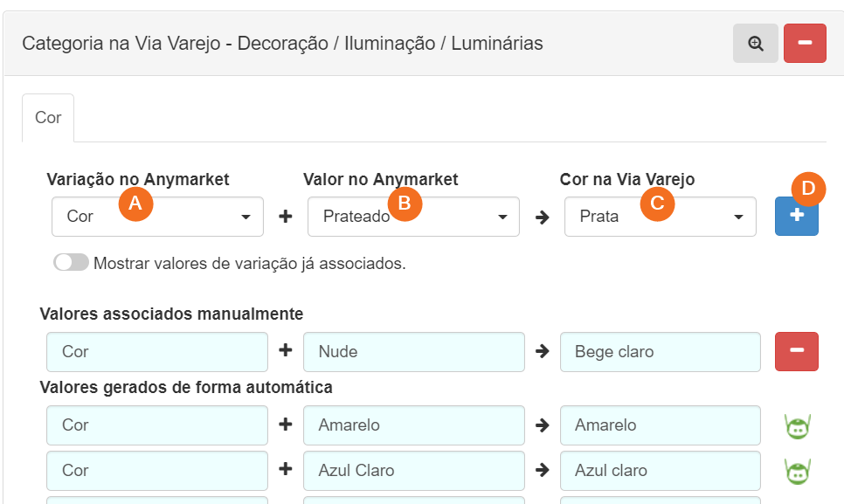Image resolution: width=844 pixels, height=504 pixels.
Task: Click the Cor field beside Azul Claro
Action: coord(157,471)
